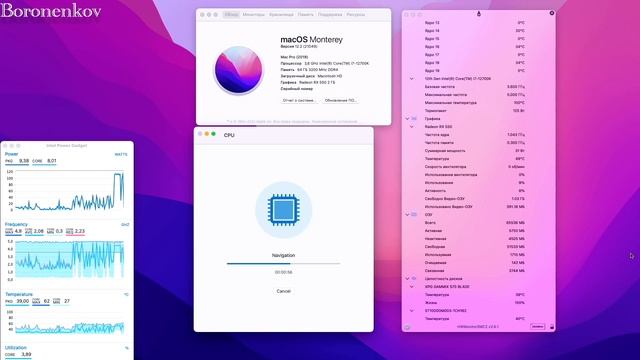The image size is (640, 360).
Task: Collapse the XPG GAMMIX S70 BLADE drive
Action: [411, 287]
